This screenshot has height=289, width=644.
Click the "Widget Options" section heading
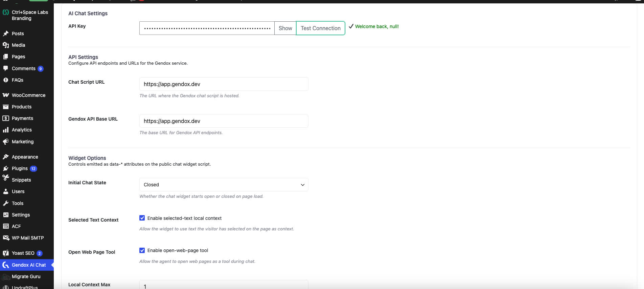pos(87,158)
